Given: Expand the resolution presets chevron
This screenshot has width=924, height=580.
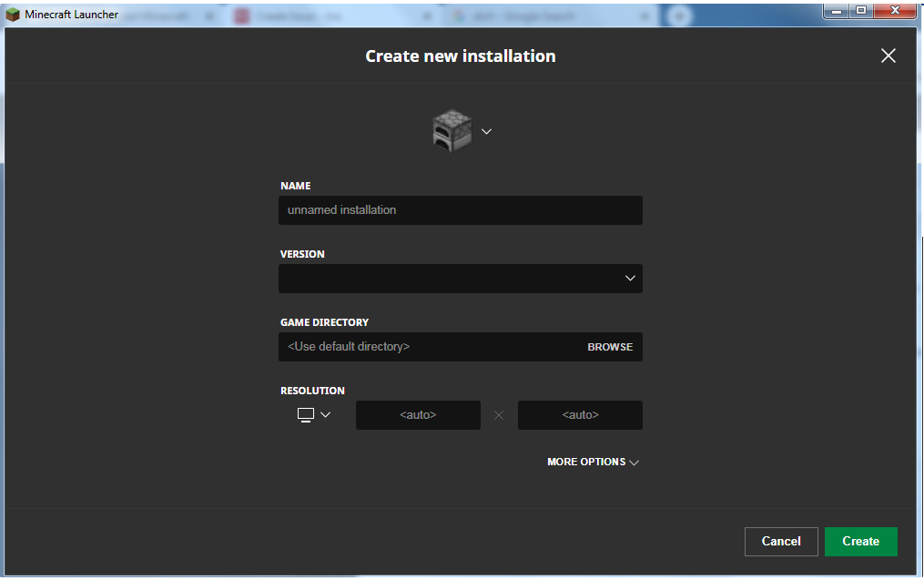Looking at the screenshot, I should pyautogui.click(x=326, y=415).
